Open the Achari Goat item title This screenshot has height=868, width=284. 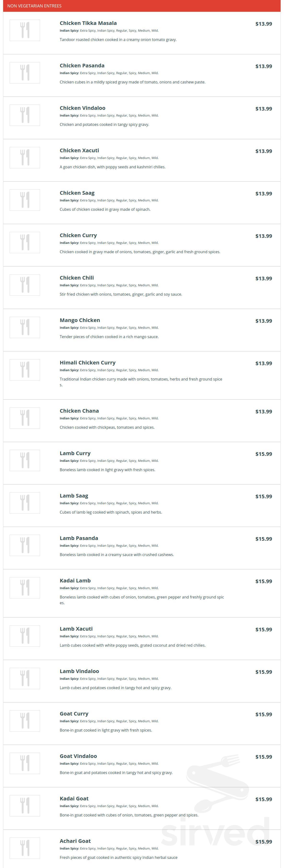click(x=75, y=841)
